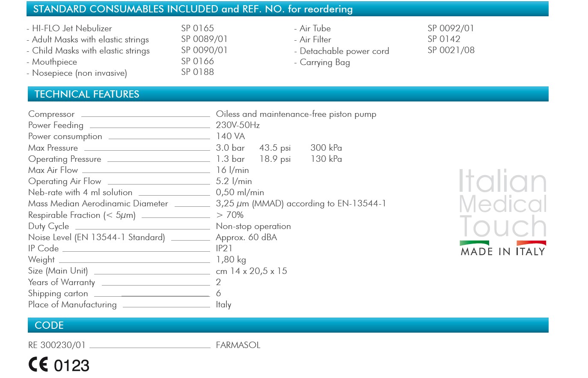Click the 'Compressor' feature label

tap(51, 114)
